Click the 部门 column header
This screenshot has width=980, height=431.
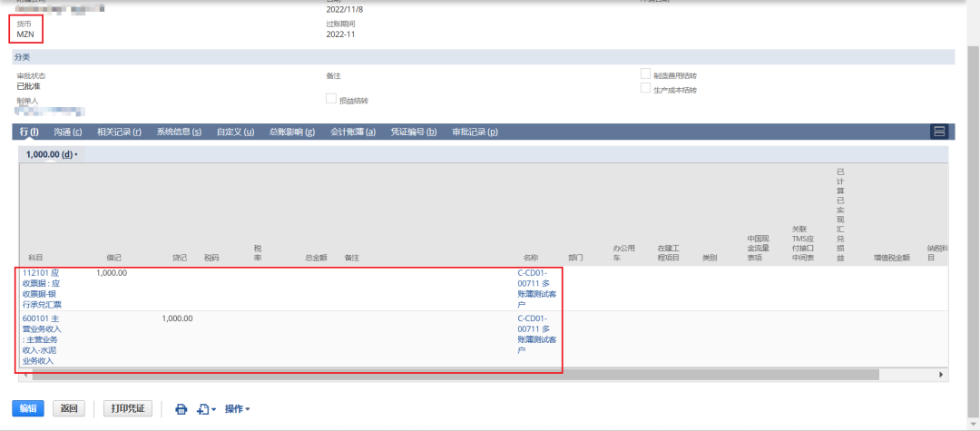point(575,258)
